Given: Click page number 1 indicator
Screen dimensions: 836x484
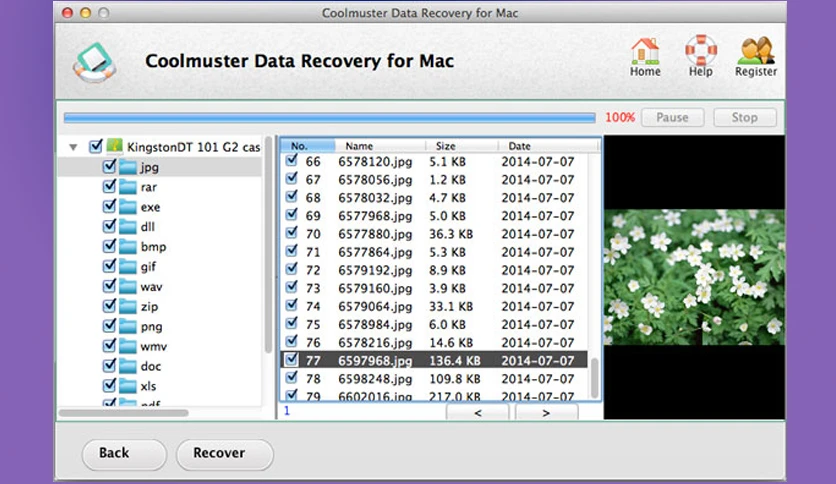Looking at the screenshot, I should (287, 410).
